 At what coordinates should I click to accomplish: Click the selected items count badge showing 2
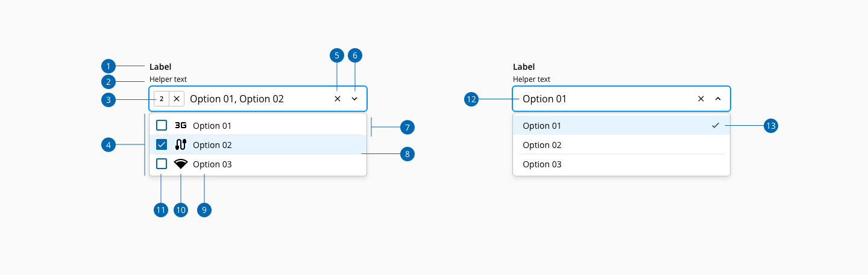coord(162,99)
